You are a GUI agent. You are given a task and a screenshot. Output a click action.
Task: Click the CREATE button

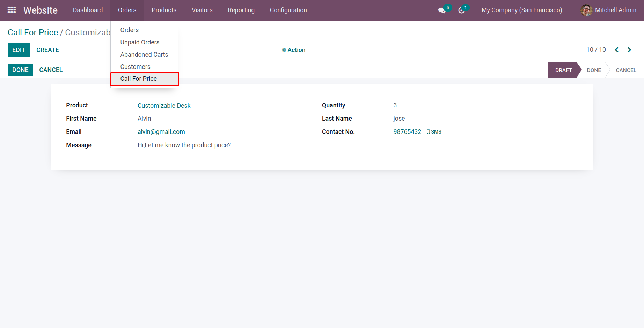tap(47, 50)
